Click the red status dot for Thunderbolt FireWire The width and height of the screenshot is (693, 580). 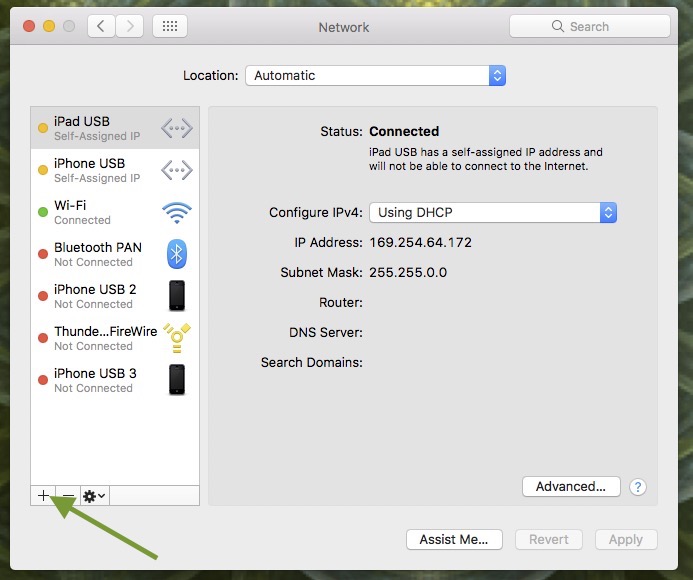coord(43,338)
